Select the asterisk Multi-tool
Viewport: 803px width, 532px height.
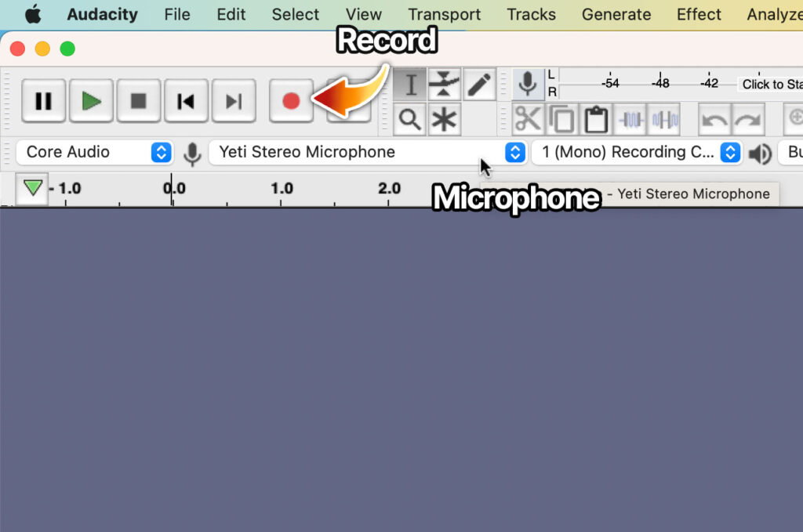click(x=444, y=120)
